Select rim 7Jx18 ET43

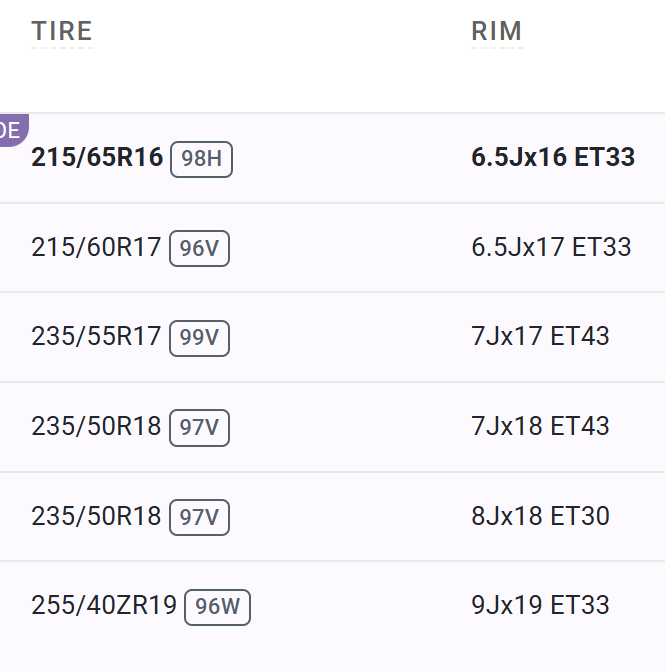point(540,427)
